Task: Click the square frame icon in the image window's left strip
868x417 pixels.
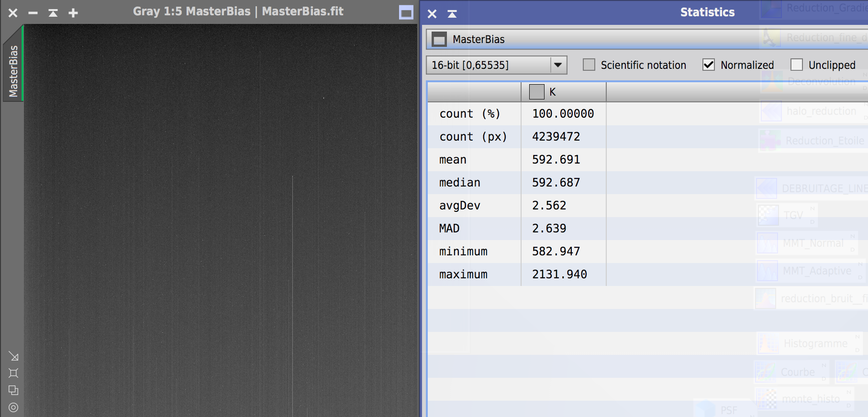Action: click(x=13, y=373)
